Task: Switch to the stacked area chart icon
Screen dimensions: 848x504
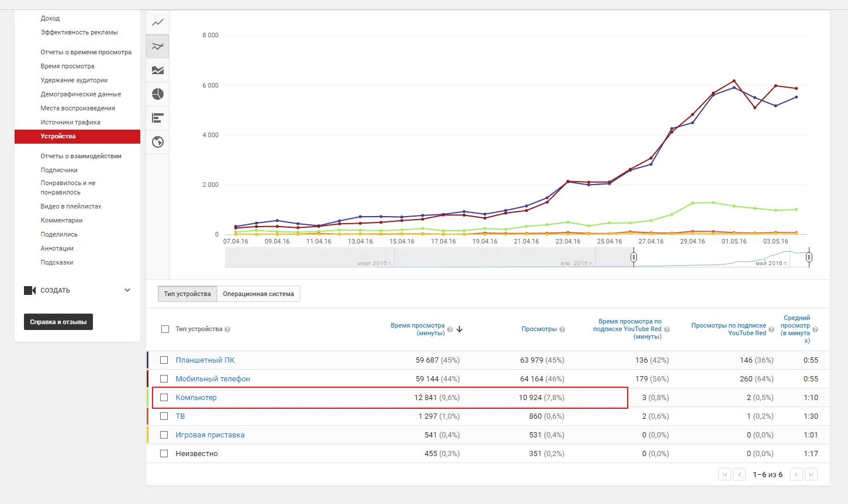Action: (158, 71)
